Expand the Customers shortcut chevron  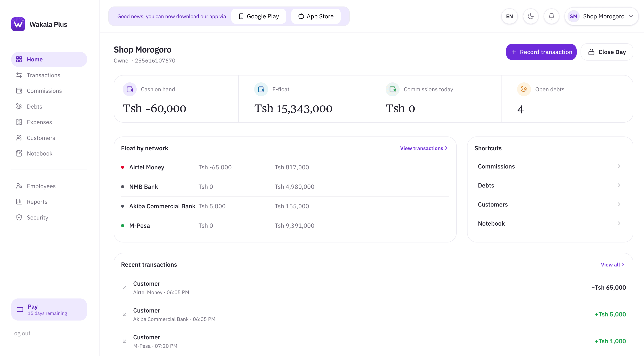pyautogui.click(x=619, y=204)
